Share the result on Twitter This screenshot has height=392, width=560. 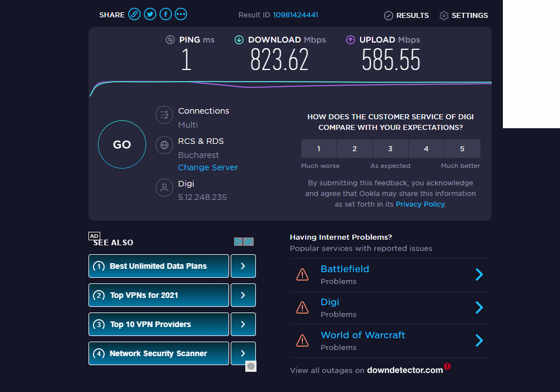(150, 15)
